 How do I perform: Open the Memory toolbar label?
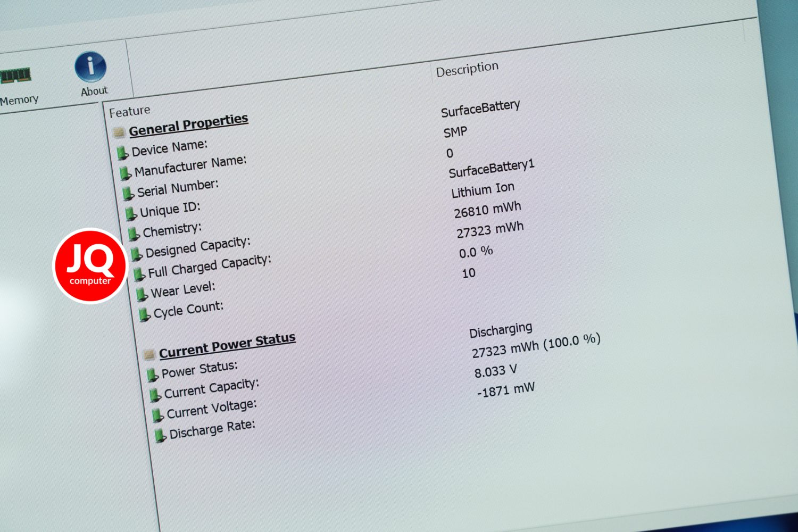pyautogui.click(x=19, y=100)
